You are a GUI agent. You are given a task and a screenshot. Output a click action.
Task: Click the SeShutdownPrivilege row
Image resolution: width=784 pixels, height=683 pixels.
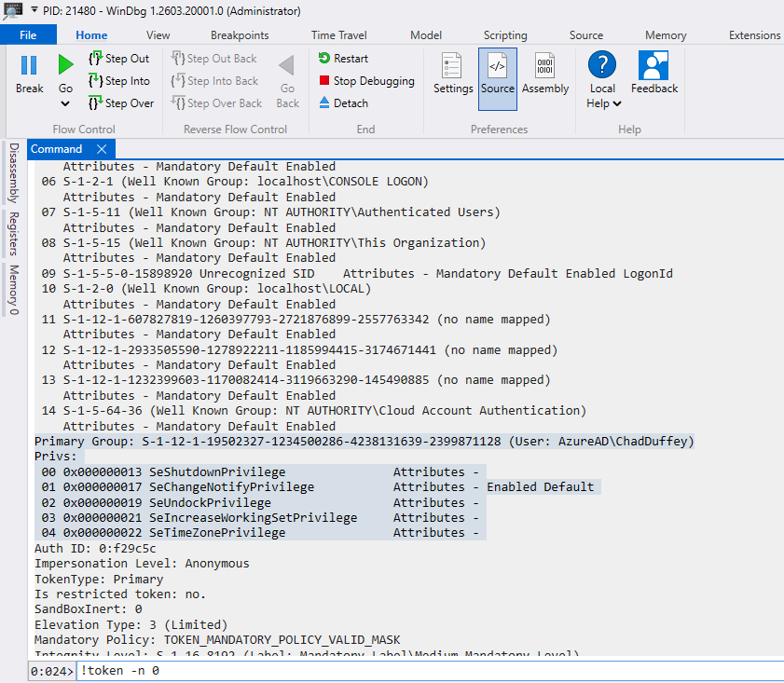pos(260,471)
